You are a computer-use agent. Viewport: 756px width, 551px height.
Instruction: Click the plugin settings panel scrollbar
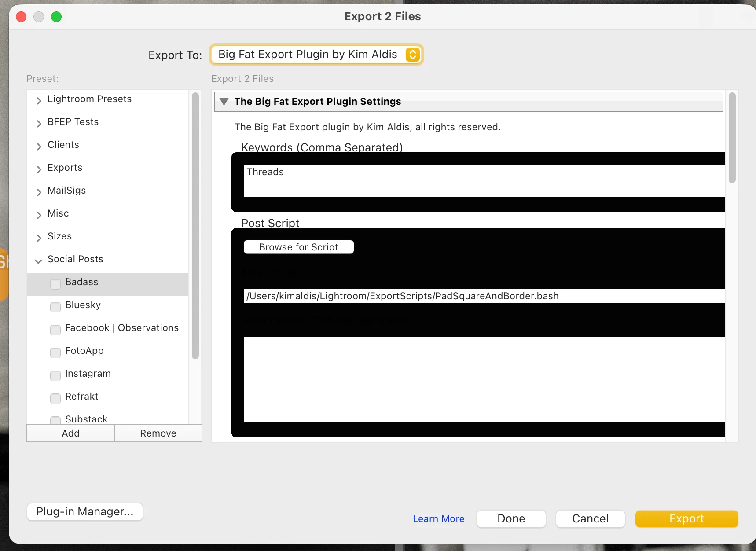pyautogui.click(x=732, y=137)
